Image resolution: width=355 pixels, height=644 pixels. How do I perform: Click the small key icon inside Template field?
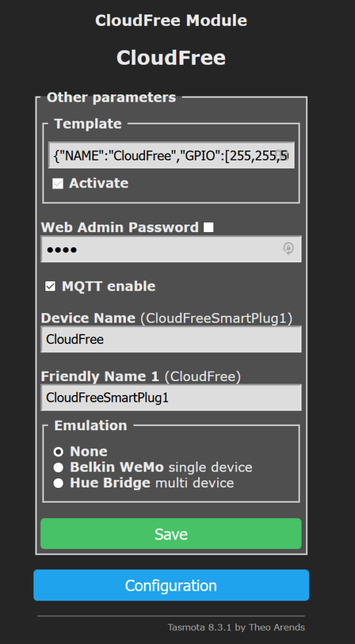pyautogui.click(x=281, y=155)
